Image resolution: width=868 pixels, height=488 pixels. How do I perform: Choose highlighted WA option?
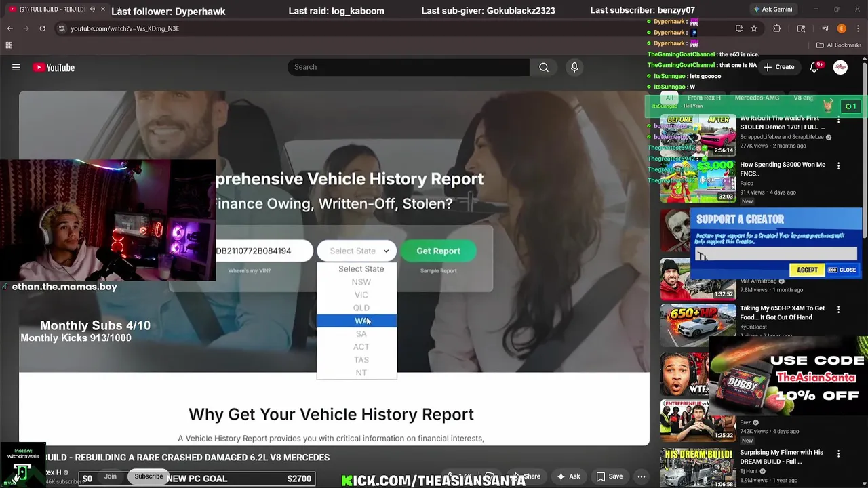(x=357, y=321)
